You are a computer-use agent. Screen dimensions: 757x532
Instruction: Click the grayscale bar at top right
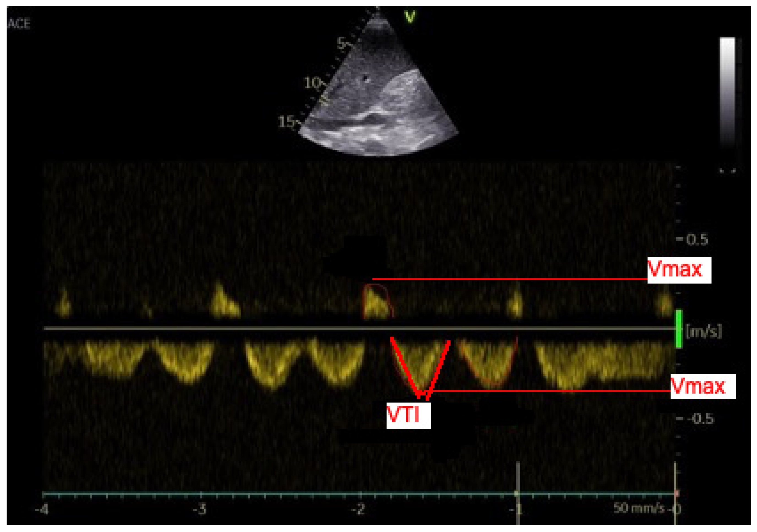coord(727,92)
